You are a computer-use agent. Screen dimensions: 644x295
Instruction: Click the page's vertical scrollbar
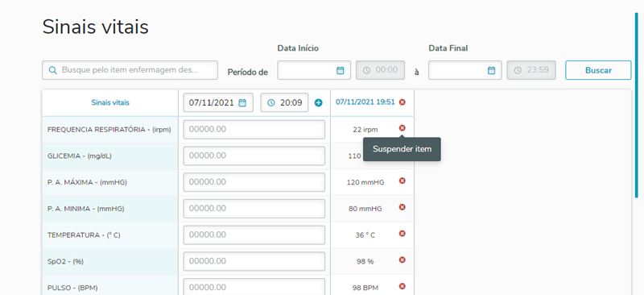pos(637,105)
